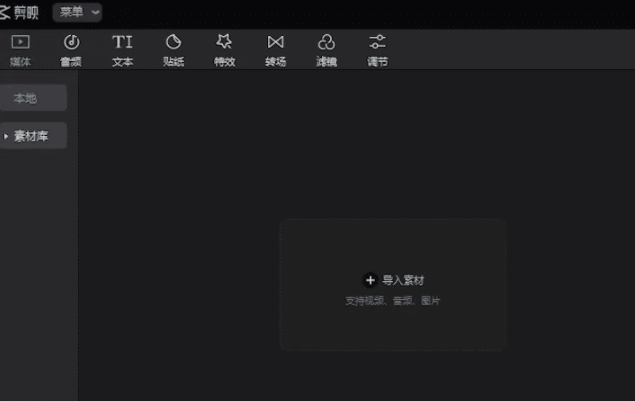Select the 素材库 sidebar item
This screenshot has width=635, height=401.
pyautogui.click(x=31, y=136)
